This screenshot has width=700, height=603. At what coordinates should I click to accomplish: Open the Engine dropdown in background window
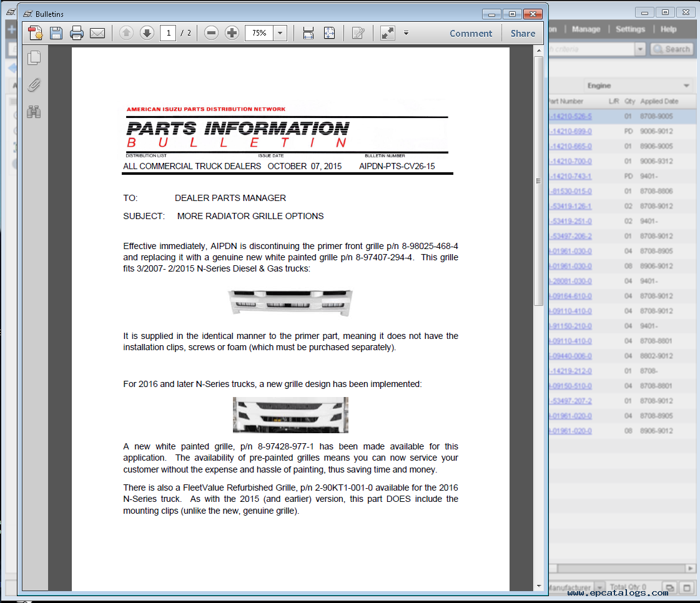point(638,86)
